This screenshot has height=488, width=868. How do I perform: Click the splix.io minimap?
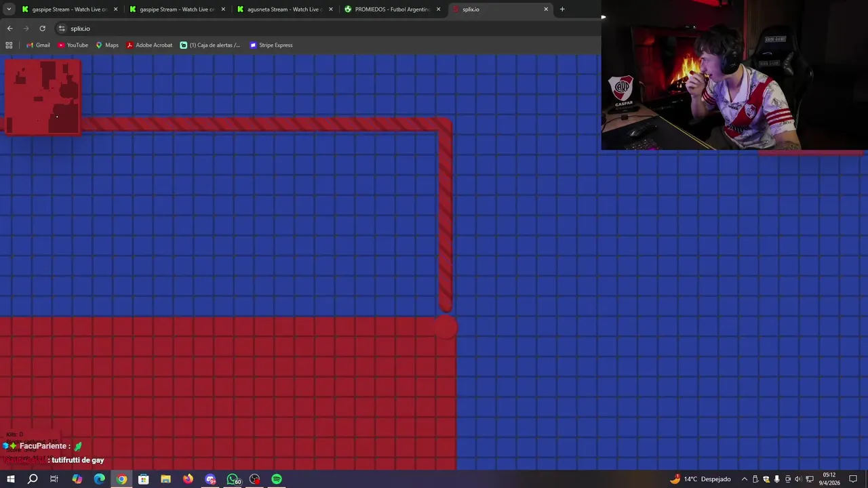coord(43,97)
